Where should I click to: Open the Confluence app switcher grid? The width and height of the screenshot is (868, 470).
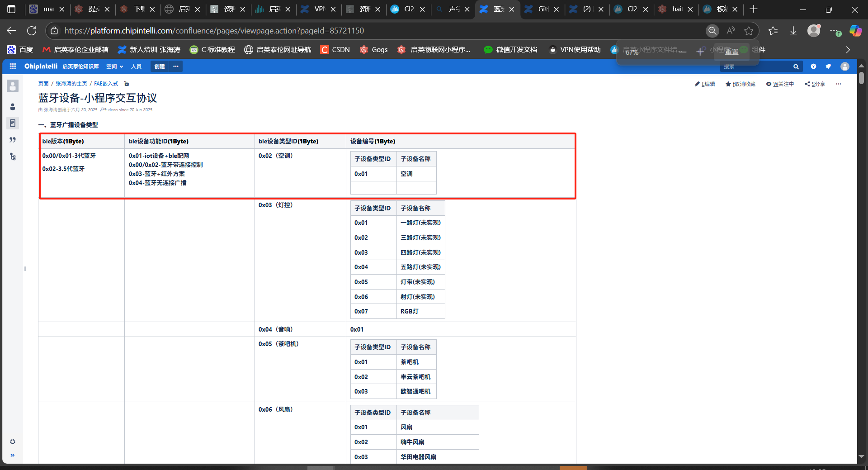13,66
